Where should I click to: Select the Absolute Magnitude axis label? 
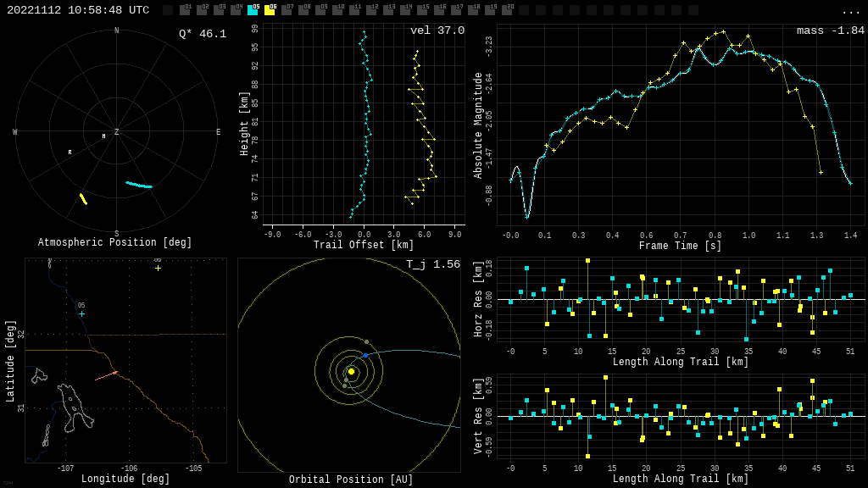click(x=477, y=125)
